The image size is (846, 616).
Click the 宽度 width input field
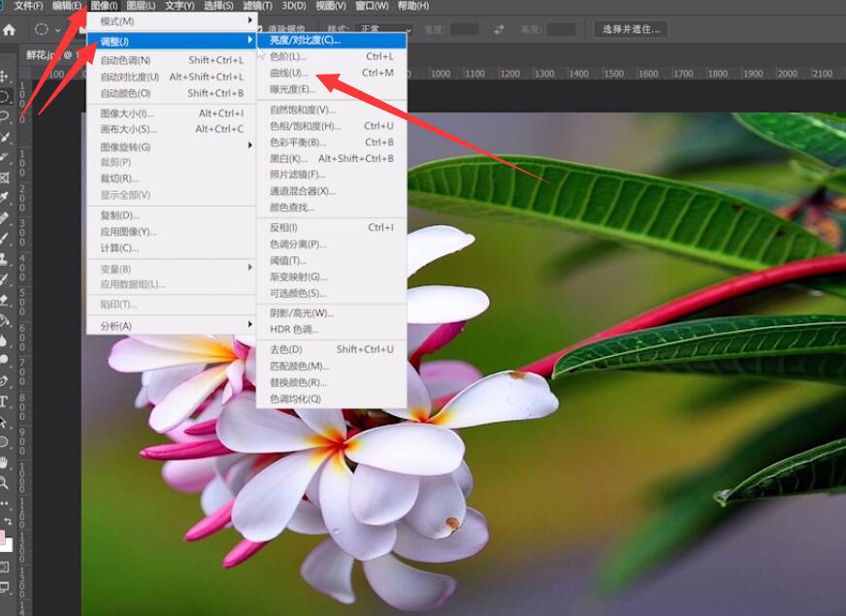point(464,30)
